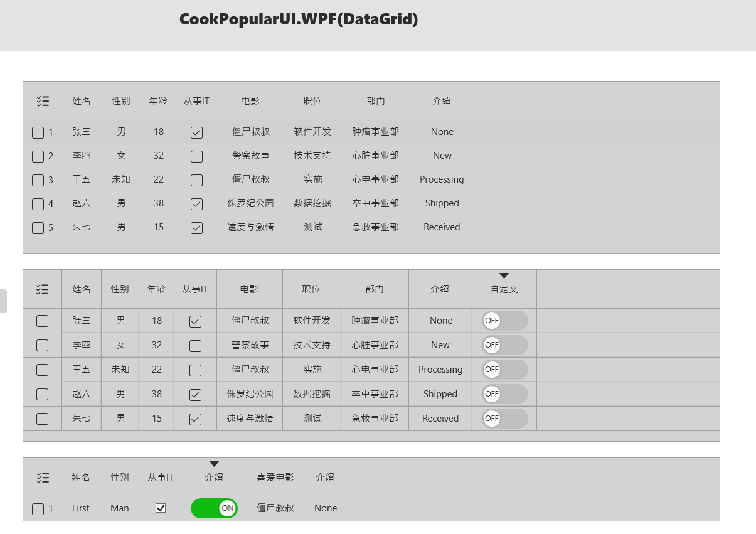The image size is (756, 534).
Task: Click the 喜爱电影 column header in the bottom grid
Action: pyautogui.click(x=275, y=478)
